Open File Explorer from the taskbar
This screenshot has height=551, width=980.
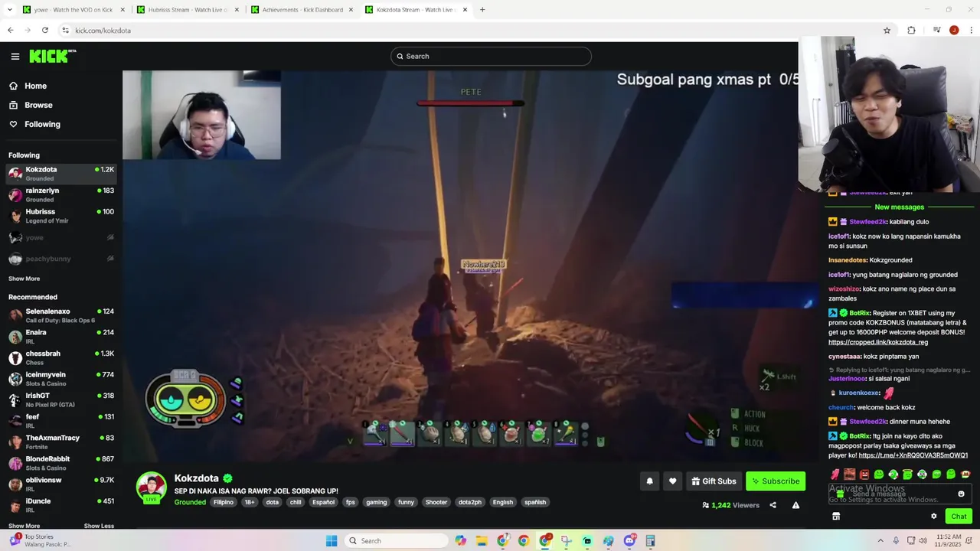pos(482,540)
